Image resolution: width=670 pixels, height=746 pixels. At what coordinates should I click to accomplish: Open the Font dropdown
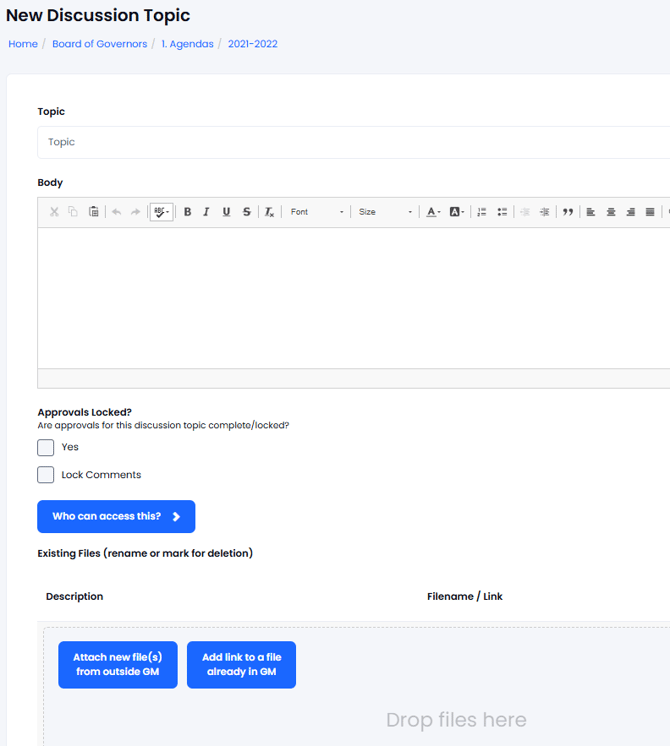point(316,212)
